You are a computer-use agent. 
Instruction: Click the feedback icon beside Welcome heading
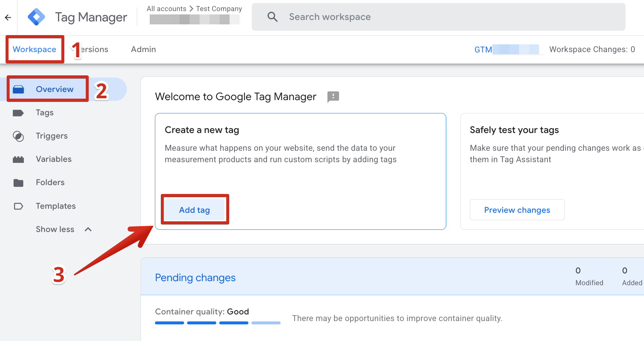pyautogui.click(x=333, y=97)
